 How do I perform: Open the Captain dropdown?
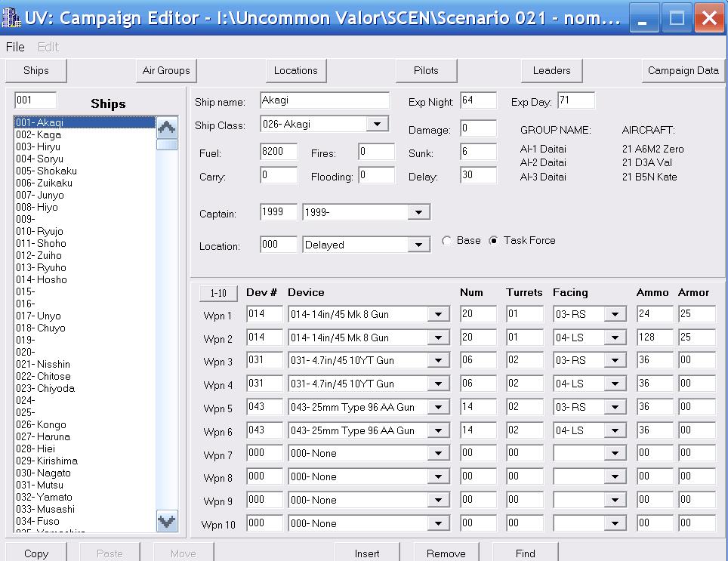point(419,212)
